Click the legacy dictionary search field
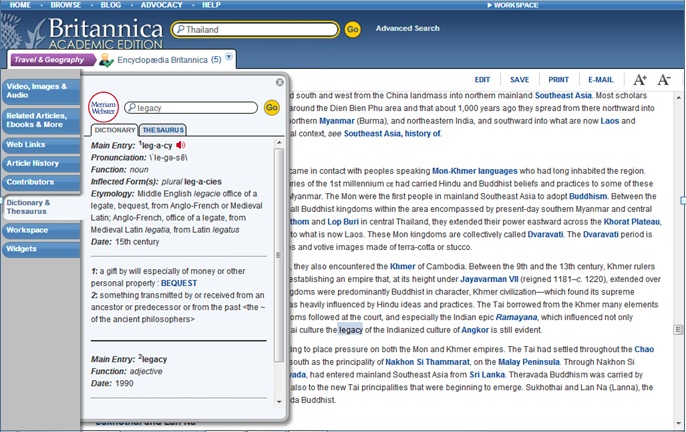Screen dimensions: 686x432 pyautogui.click(x=191, y=108)
